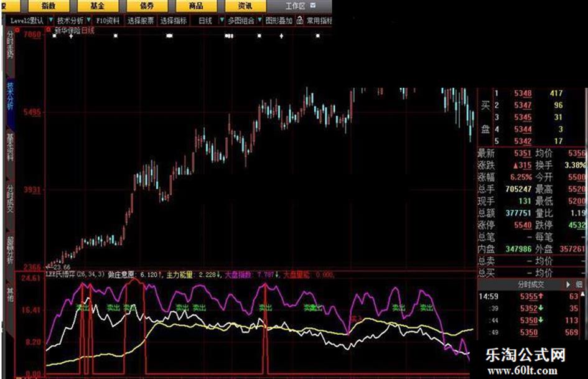Open the 指数 top tab

click(x=49, y=6)
